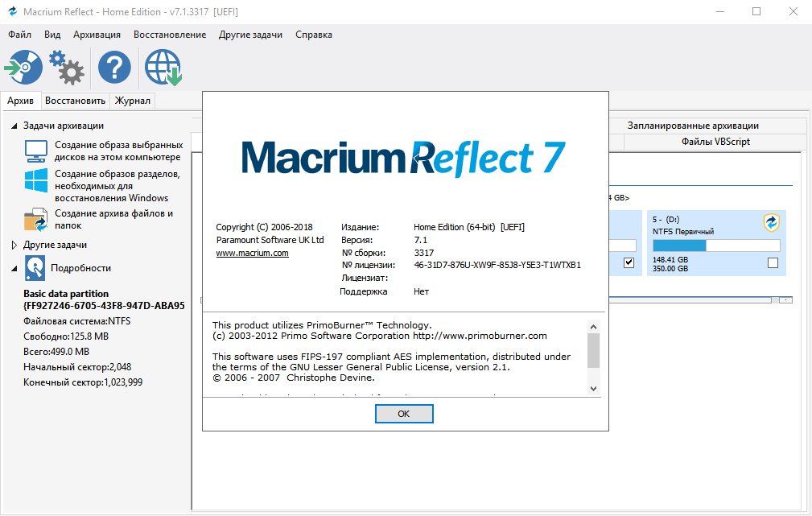Image resolution: width=812 pixels, height=516 pixels.
Task: Click the license text scrollbar thumb
Action: 593,350
